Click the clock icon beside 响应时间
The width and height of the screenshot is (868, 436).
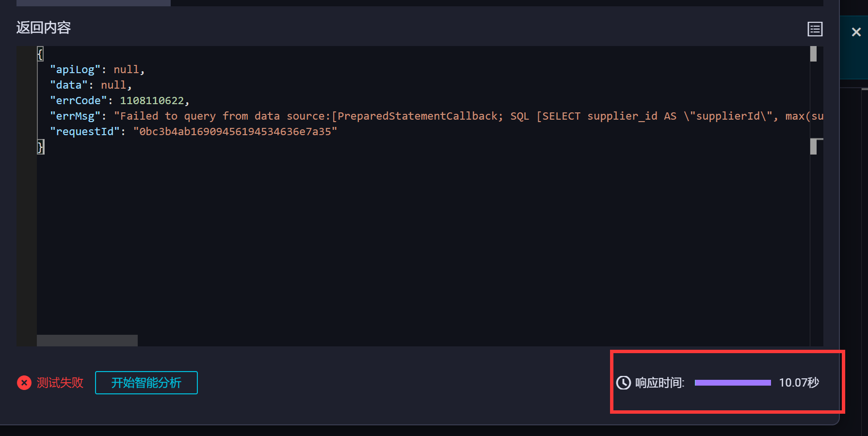(623, 383)
